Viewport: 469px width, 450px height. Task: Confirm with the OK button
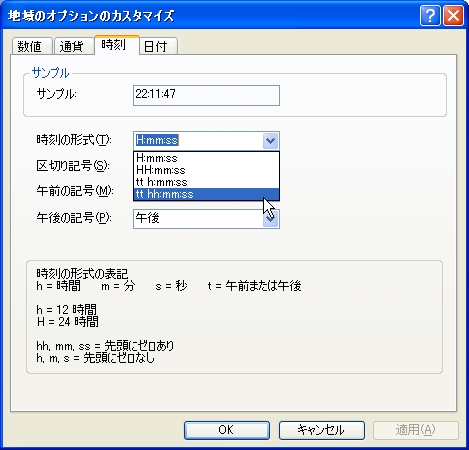tap(227, 430)
